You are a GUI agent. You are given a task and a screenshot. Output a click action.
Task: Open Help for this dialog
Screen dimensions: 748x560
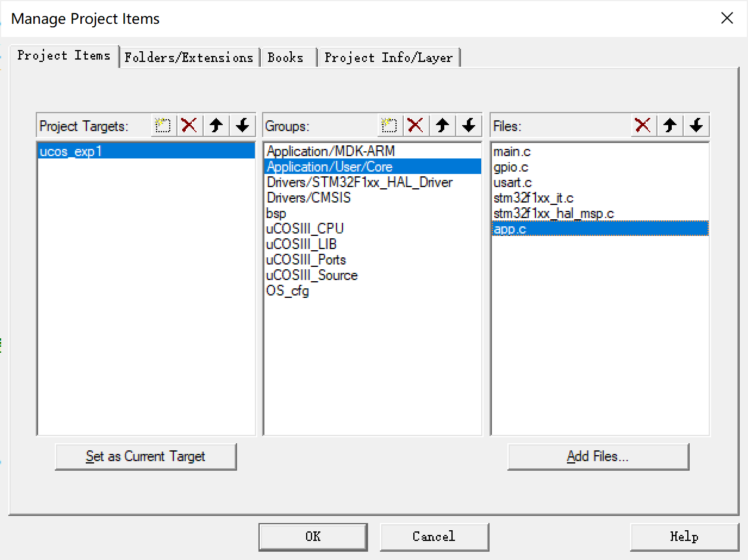683,536
